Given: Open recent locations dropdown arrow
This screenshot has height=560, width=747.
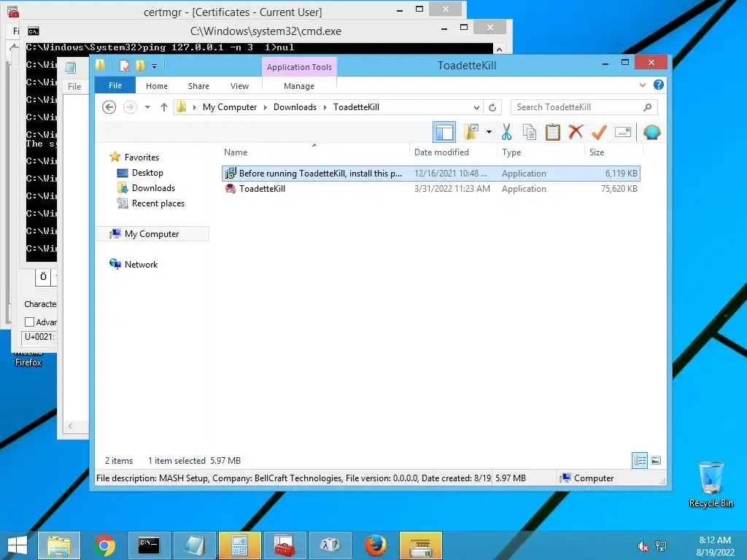Looking at the screenshot, I should click(147, 107).
